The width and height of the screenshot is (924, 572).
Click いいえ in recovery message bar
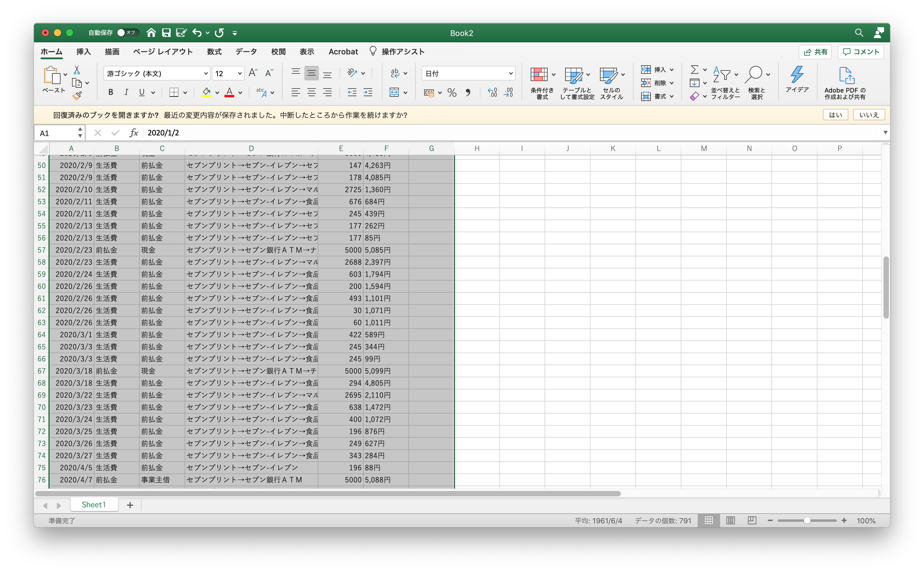869,115
